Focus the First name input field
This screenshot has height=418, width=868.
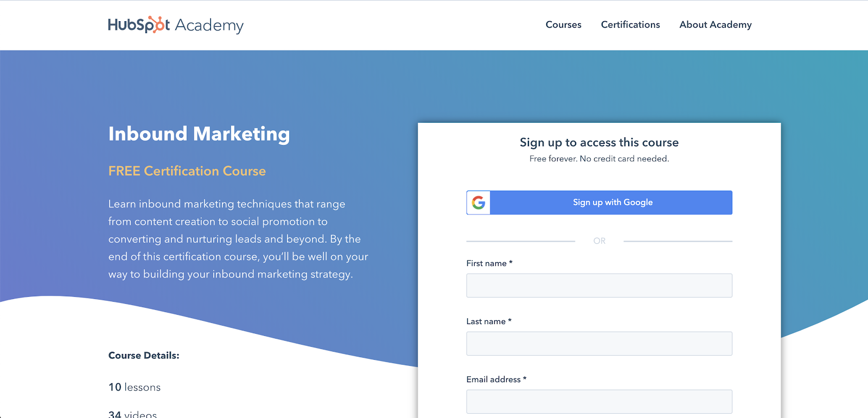pos(599,286)
